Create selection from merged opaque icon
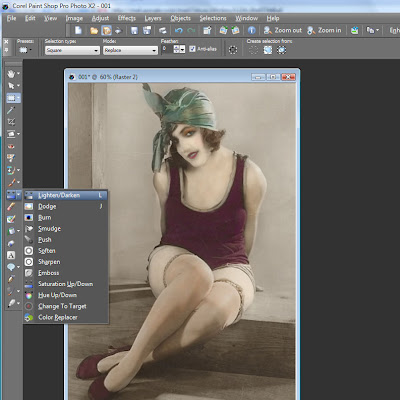 click(x=282, y=50)
